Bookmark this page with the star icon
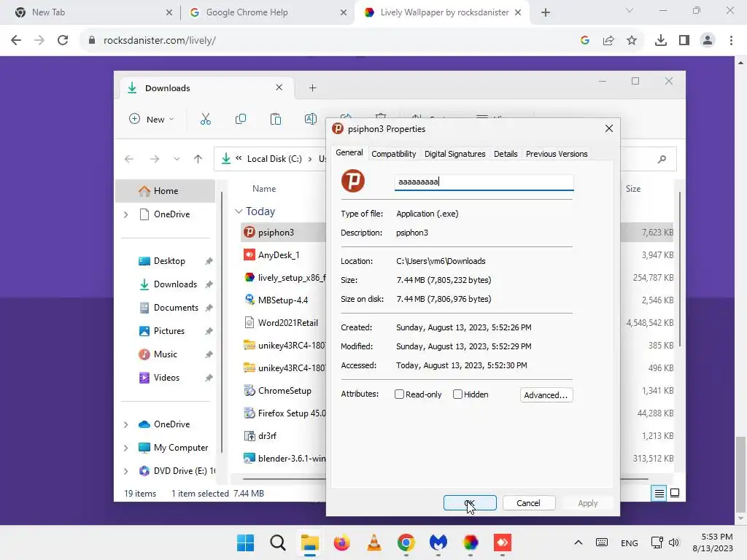Screen dimensions: 747x560 tap(632, 40)
